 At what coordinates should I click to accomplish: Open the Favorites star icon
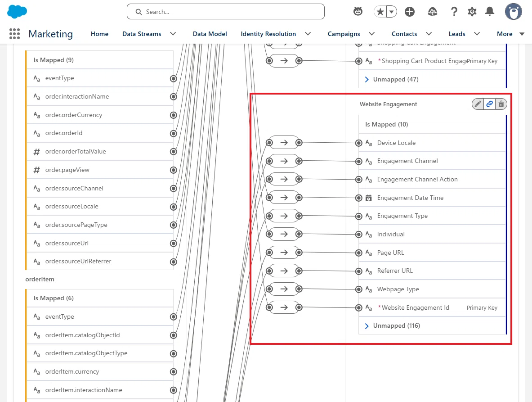tap(380, 12)
